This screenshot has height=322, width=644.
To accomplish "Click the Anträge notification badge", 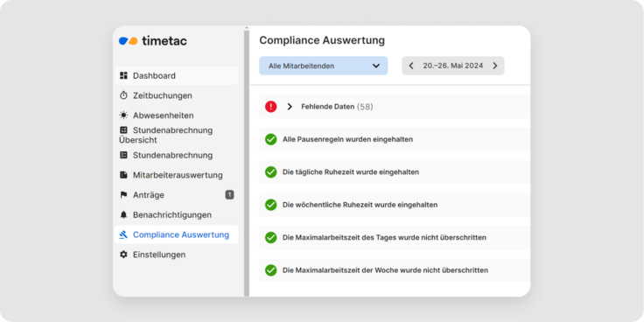I will point(229,194).
